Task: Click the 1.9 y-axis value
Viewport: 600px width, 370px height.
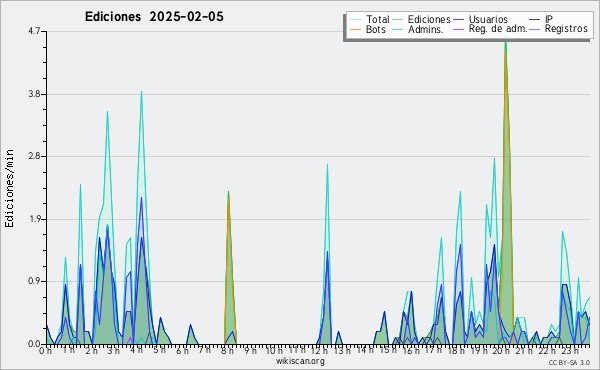Action: [34, 219]
